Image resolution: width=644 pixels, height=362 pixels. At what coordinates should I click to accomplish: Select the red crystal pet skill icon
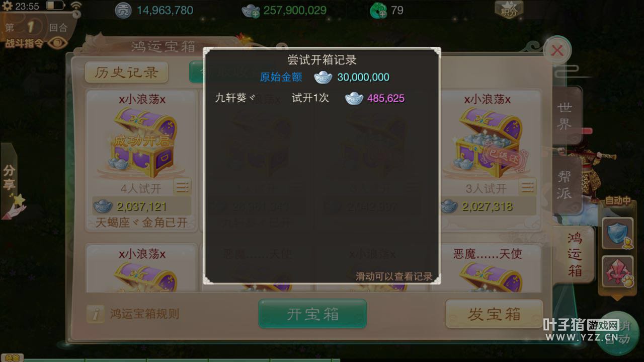pos(617,272)
